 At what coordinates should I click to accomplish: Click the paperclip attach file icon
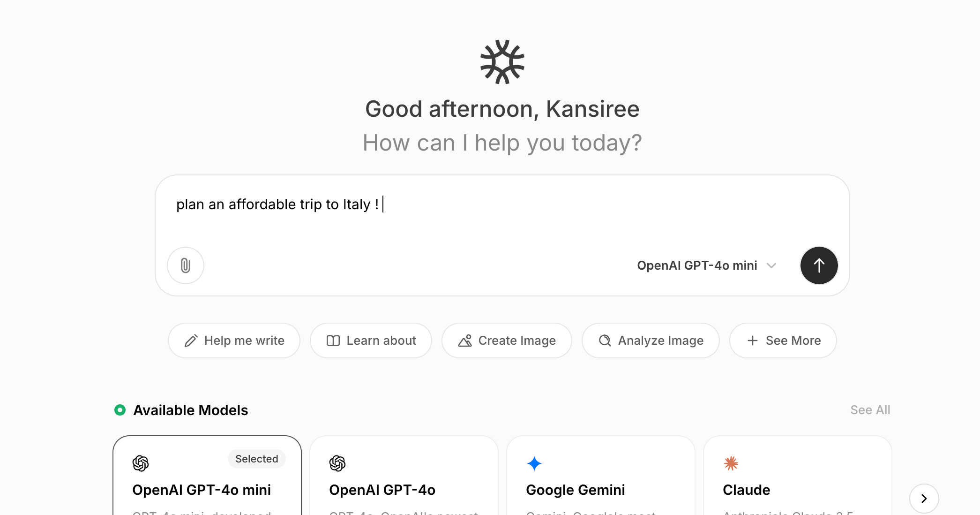click(186, 265)
